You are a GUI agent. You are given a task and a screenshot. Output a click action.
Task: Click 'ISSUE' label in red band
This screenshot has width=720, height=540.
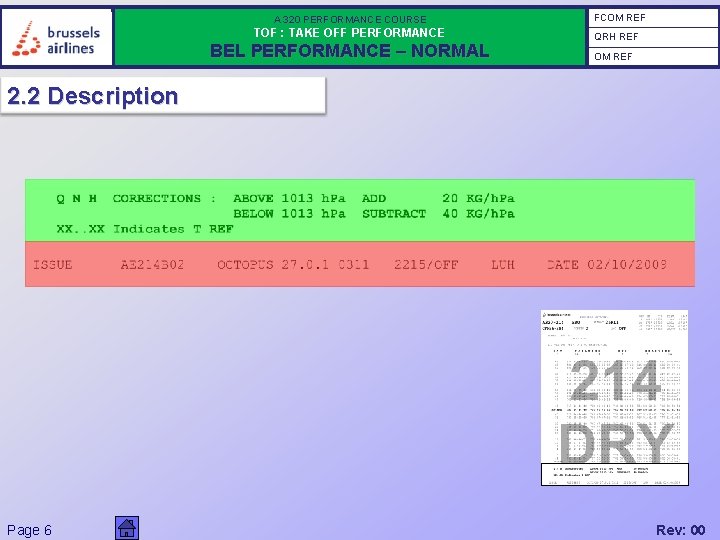[x=53, y=265]
